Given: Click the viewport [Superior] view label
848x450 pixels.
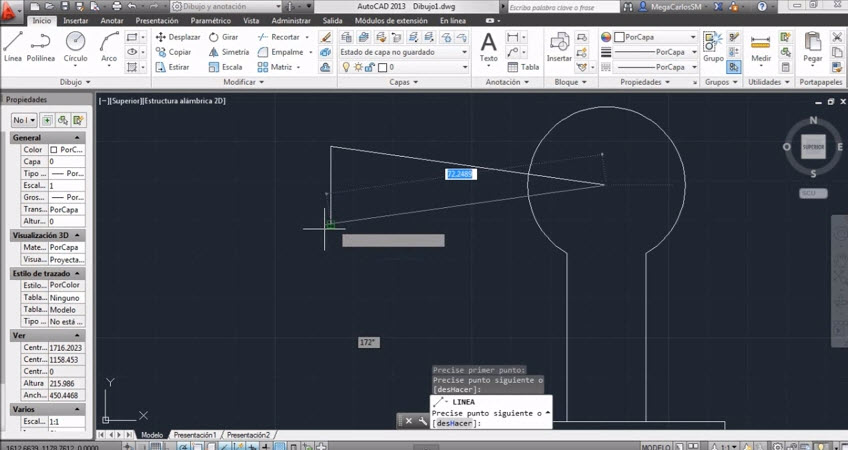Looking at the screenshot, I should tap(125, 101).
